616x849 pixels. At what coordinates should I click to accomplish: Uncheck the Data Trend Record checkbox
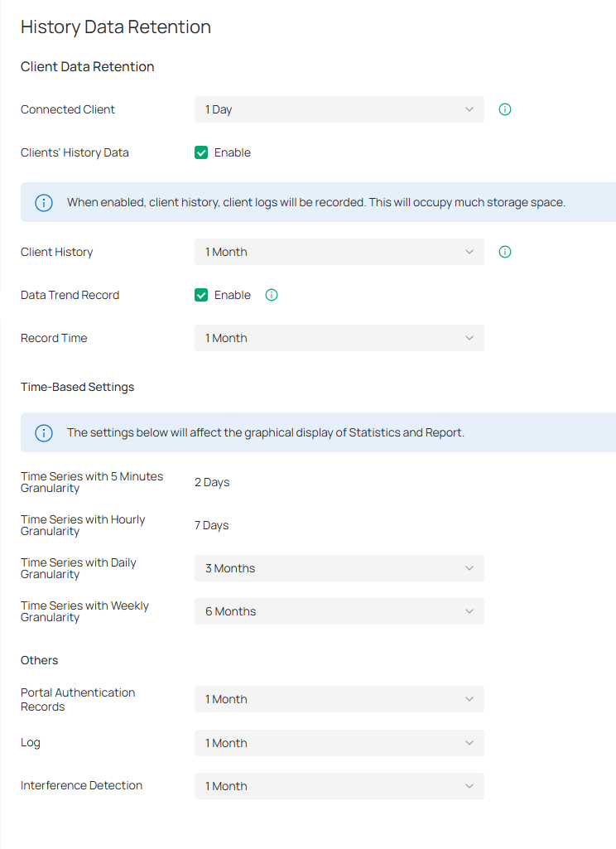[x=201, y=295]
